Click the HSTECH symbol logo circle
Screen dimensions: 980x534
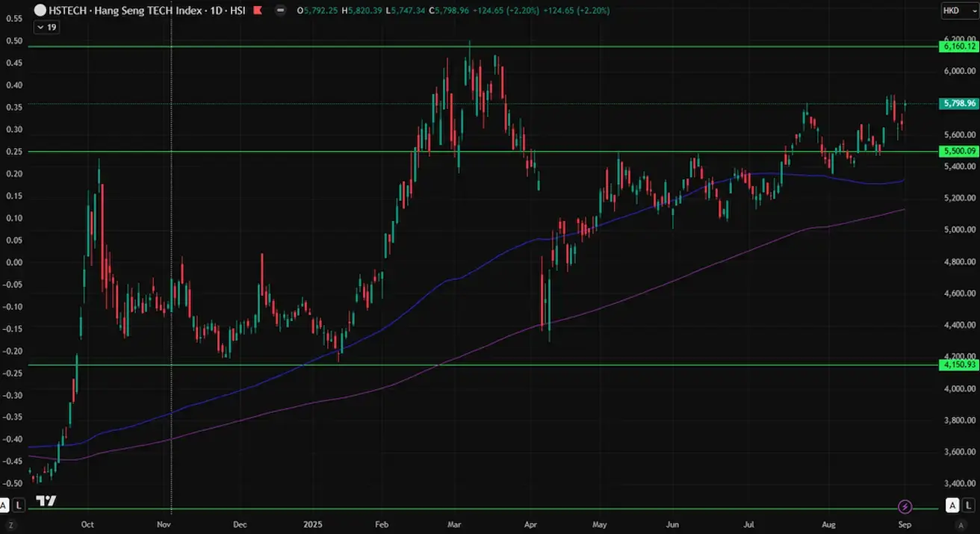40,11
